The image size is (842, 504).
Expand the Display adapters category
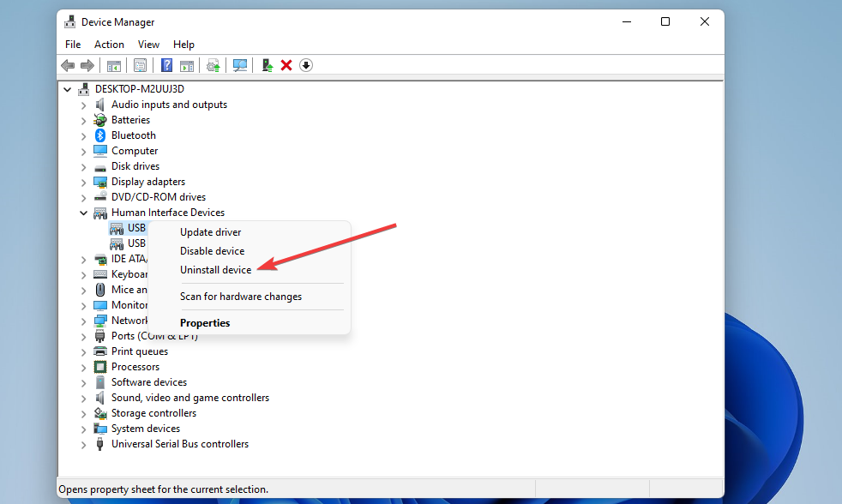(83, 181)
